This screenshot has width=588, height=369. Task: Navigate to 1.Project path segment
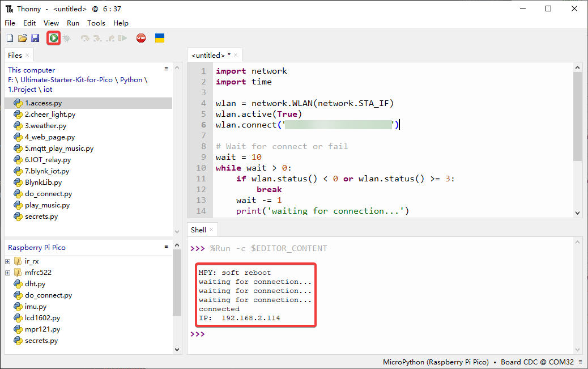22,90
